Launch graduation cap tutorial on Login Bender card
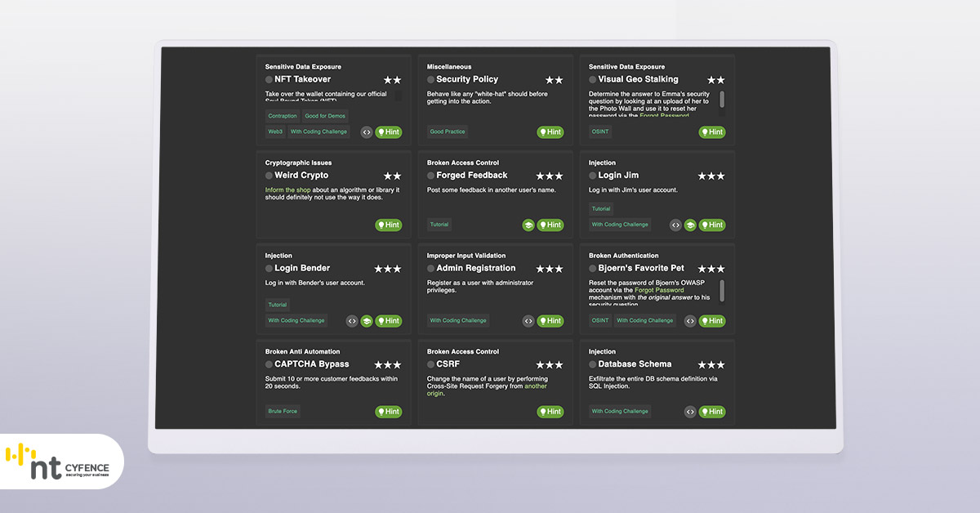Image resolution: width=980 pixels, height=513 pixels. click(x=367, y=322)
